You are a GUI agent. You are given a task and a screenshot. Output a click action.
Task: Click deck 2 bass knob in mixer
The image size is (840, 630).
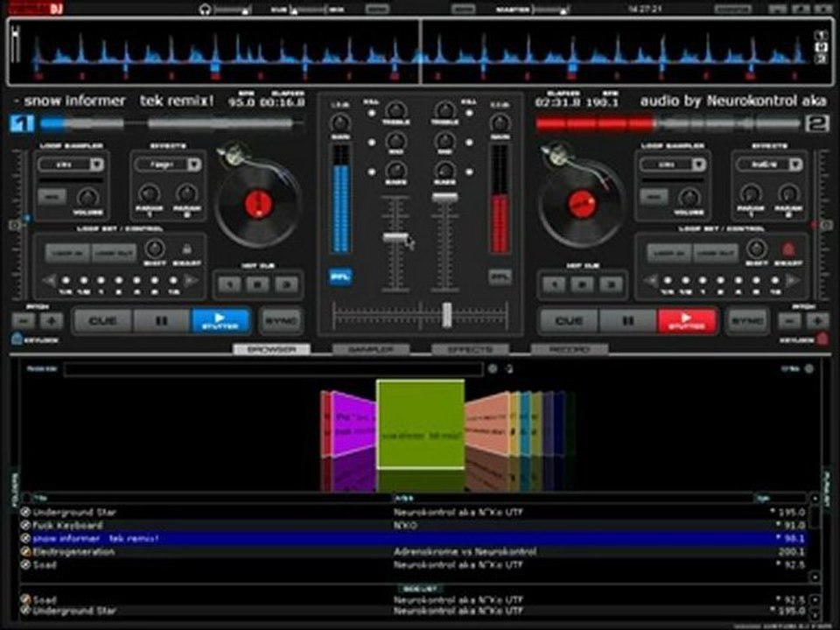pyautogui.click(x=444, y=171)
